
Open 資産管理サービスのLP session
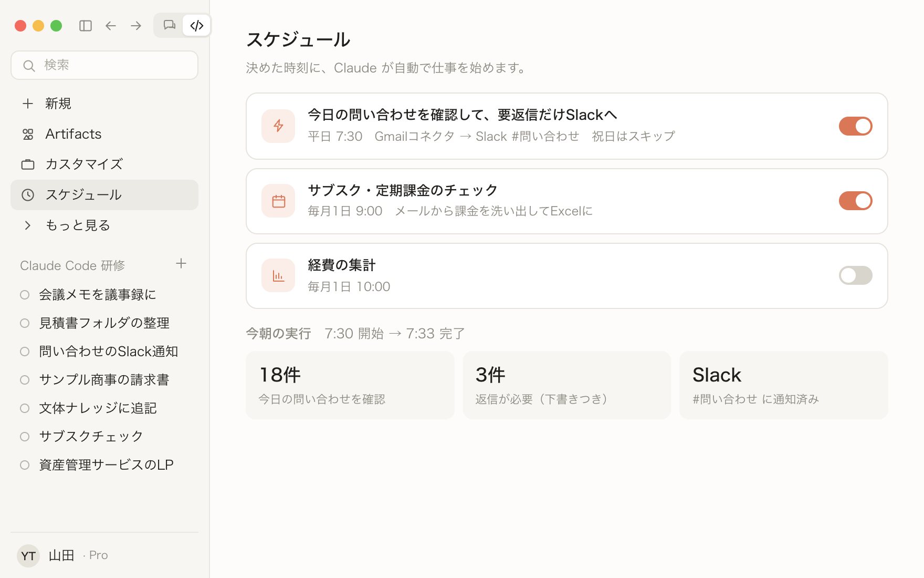coord(104,465)
